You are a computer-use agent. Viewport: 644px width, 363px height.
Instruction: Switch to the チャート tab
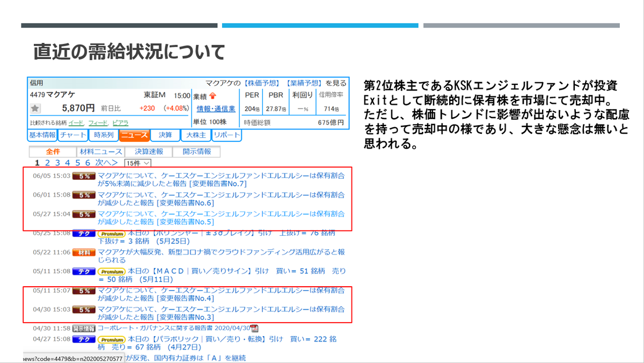73,135
